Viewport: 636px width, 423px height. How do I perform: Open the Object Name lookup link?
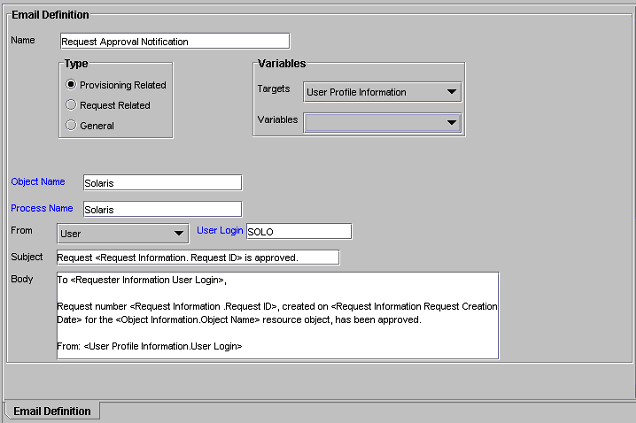coord(38,182)
